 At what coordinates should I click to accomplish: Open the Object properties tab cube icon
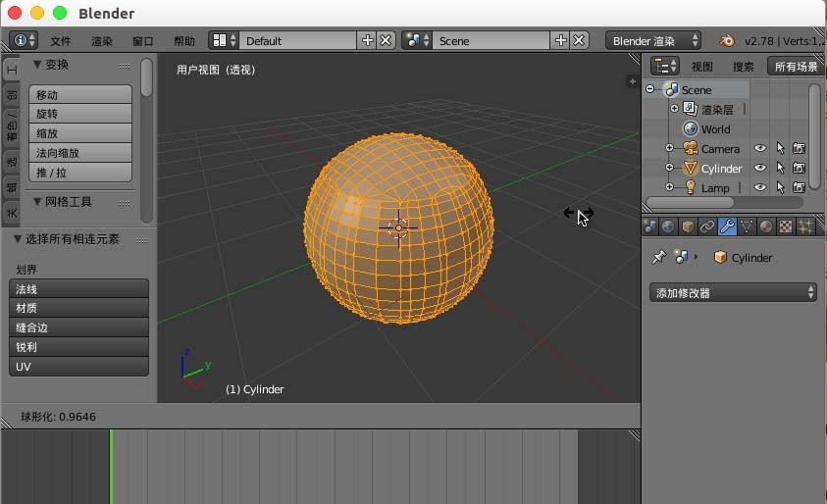point(688,227)
